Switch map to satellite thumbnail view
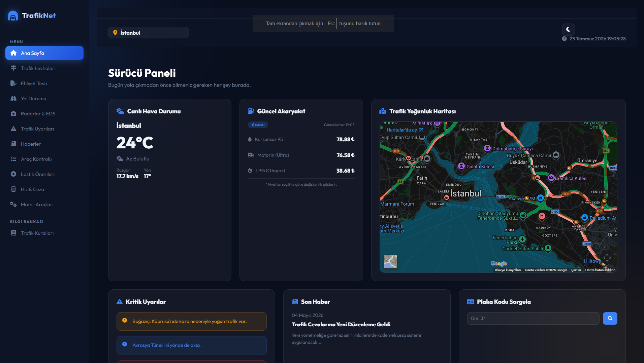 click(390, 262)
